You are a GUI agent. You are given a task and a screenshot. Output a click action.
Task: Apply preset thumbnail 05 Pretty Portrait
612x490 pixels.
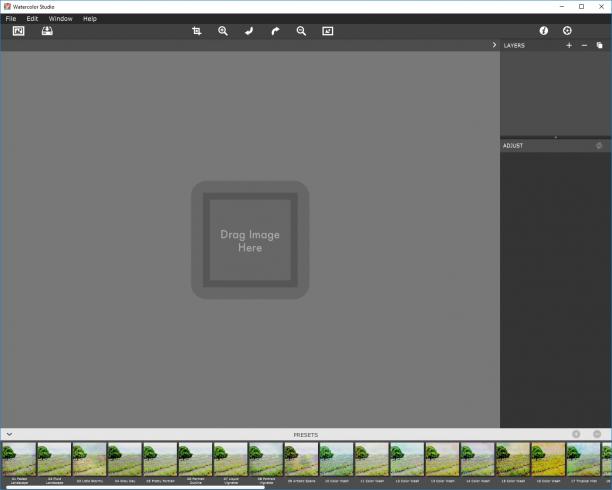click(x=160, y=459)
